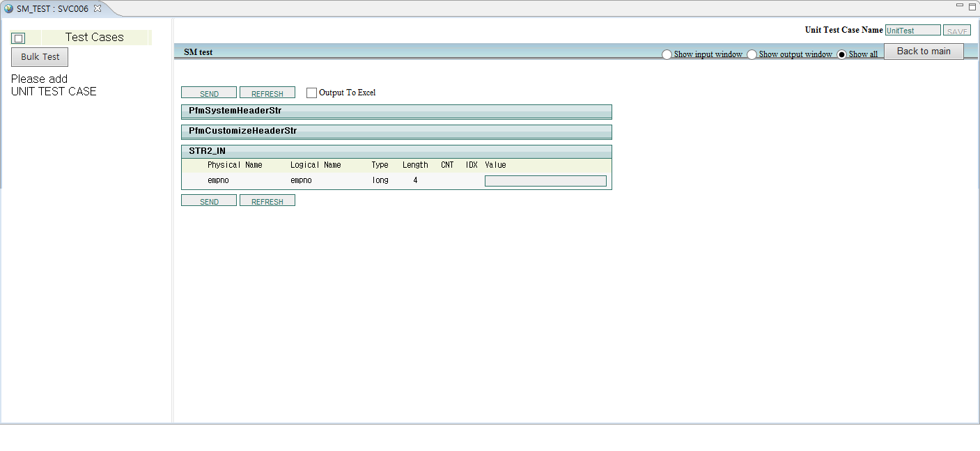Click Back to main
Screen dimensions: 980x451
(x=924, y=51)
